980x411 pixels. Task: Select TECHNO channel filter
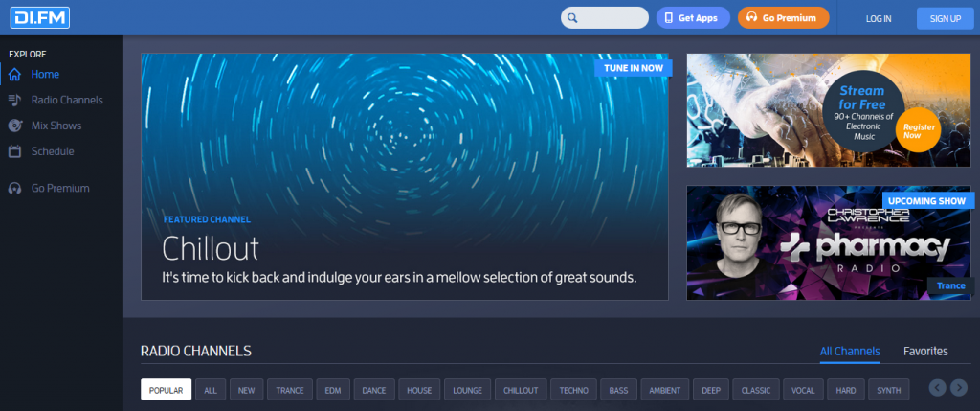(x=574, y=390)
